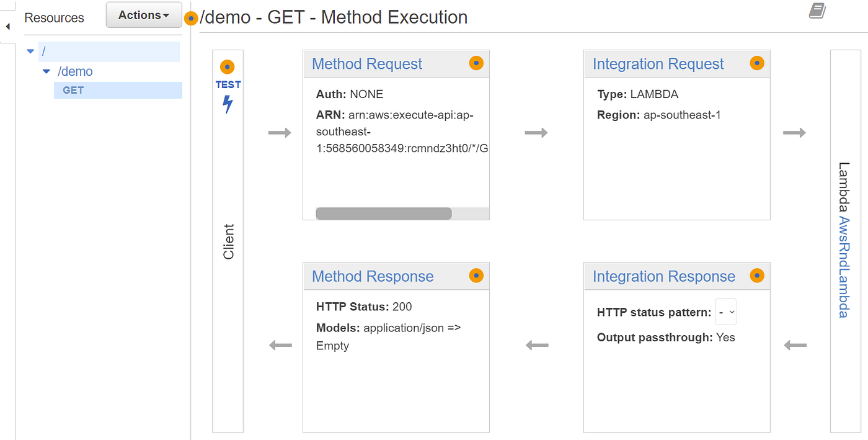Screen dimensions: 868x440
Task: Click the TEST lightning bolt icon
Action: tap(228, 104)
